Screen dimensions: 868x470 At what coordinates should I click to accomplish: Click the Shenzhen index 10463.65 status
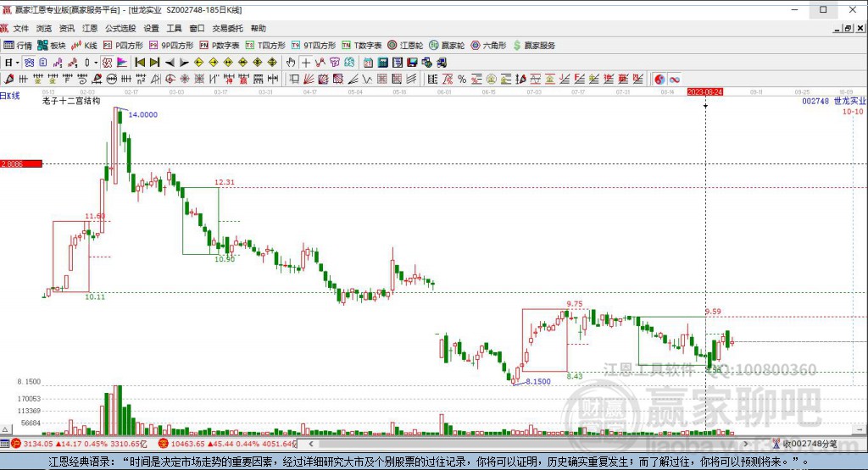click(227, 444)
